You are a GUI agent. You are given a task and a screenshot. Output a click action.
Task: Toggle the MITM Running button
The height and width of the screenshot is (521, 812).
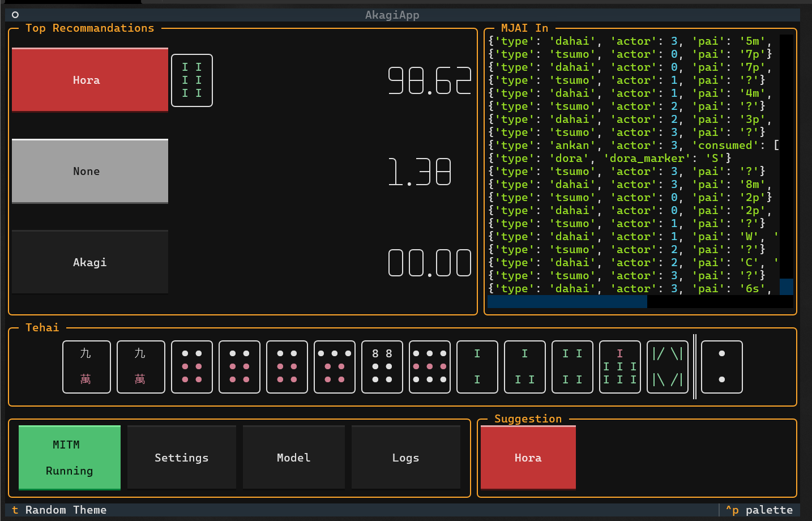(x=70, y=458)
